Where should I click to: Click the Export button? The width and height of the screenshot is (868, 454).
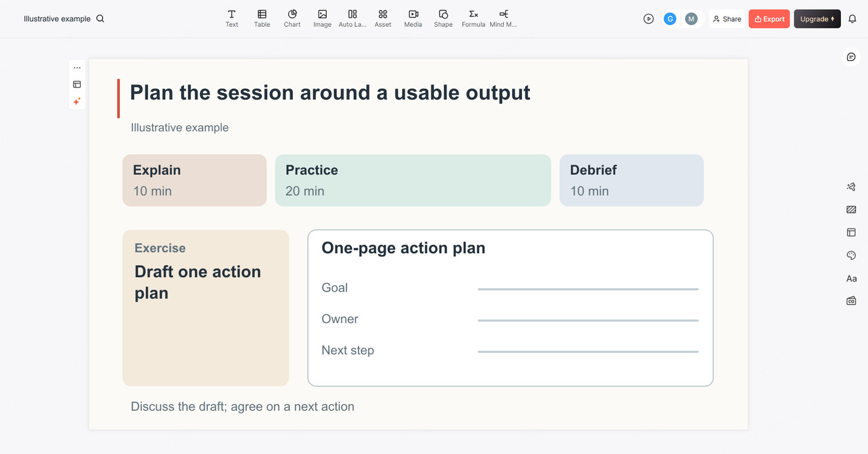[769, 19]
